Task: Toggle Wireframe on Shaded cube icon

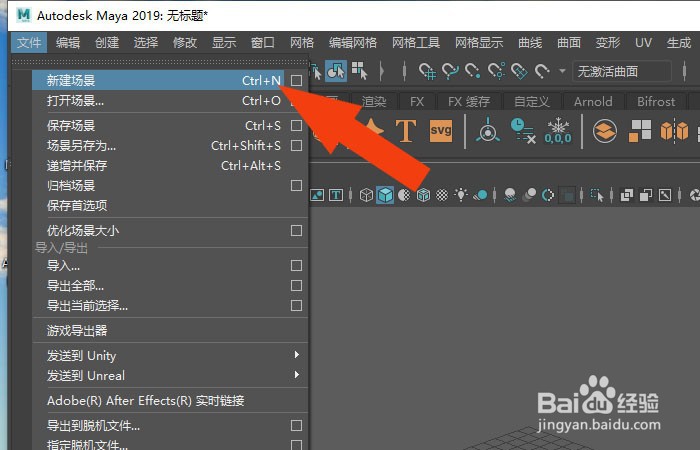Action: tap(423, 195)
